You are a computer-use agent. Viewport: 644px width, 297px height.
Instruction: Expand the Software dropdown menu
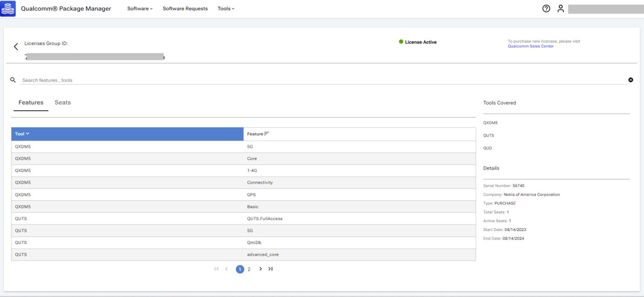click(140, 9)
